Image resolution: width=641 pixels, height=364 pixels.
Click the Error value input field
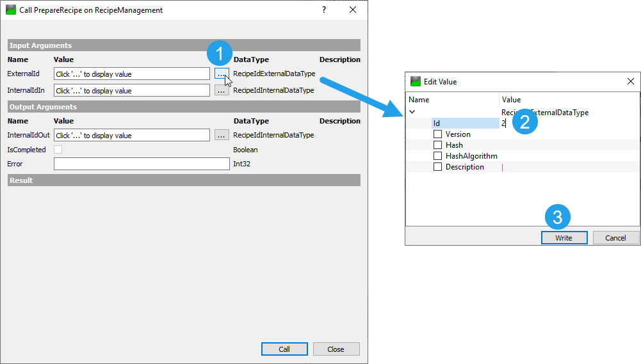[142, 164]
